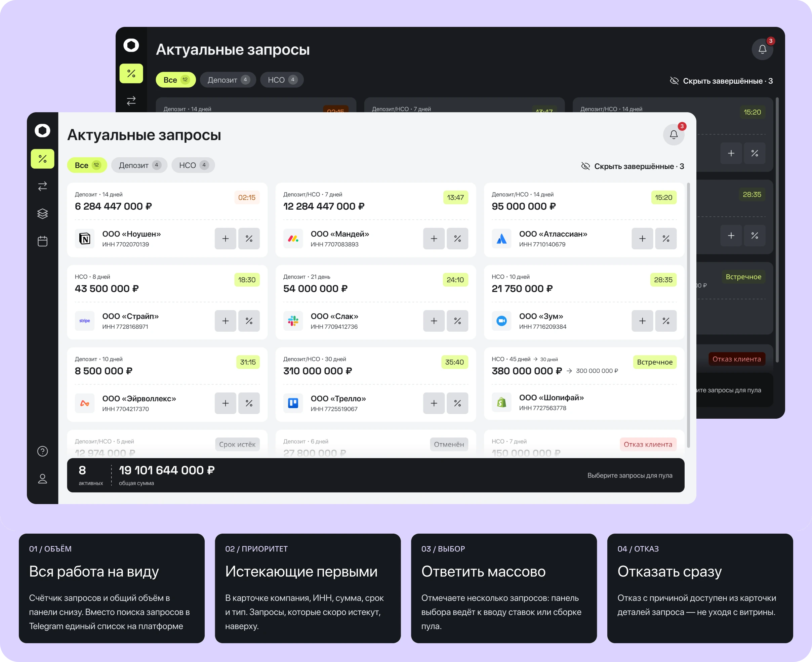This screenshot has height=662, width=812.
Task: Click total sum 19 101 644 000 ₽
Action: 167,470
